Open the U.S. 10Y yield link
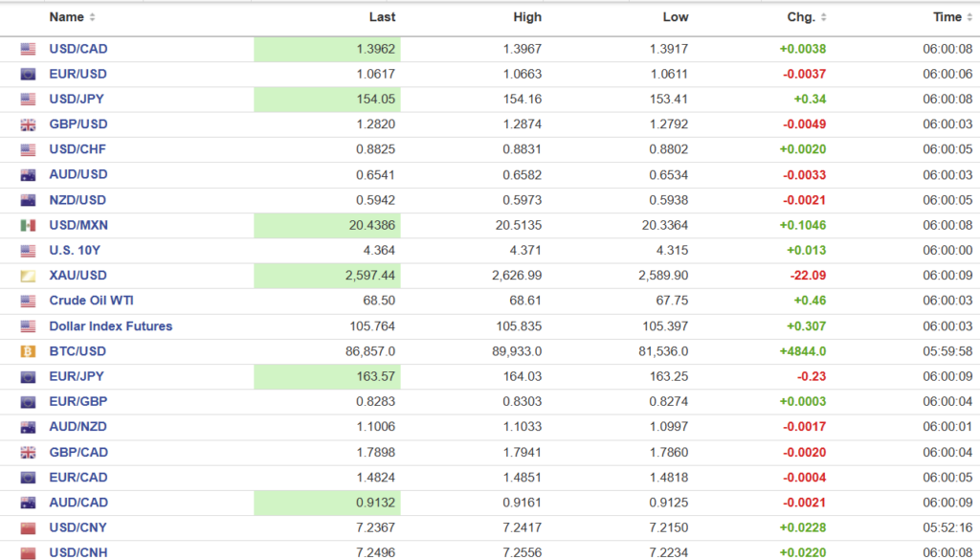The height and width of the screenshot is (560, 980). tap(76, 251)
